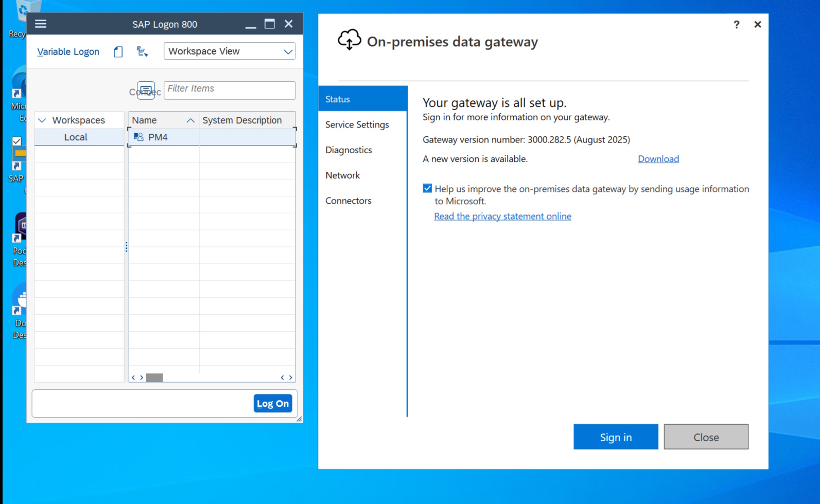Image resolution: width=820 pixels, height=504 pixels.
Task: Close the SAP Logon 800 window
Action: pos(289,24)
